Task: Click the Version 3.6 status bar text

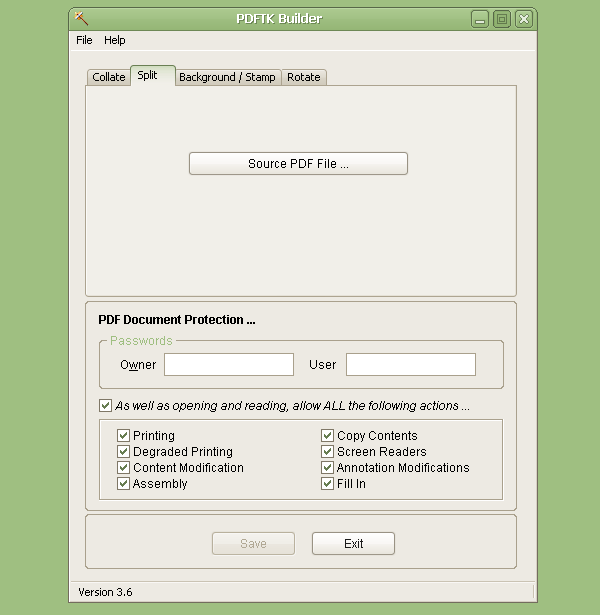Action: (105, 592)
